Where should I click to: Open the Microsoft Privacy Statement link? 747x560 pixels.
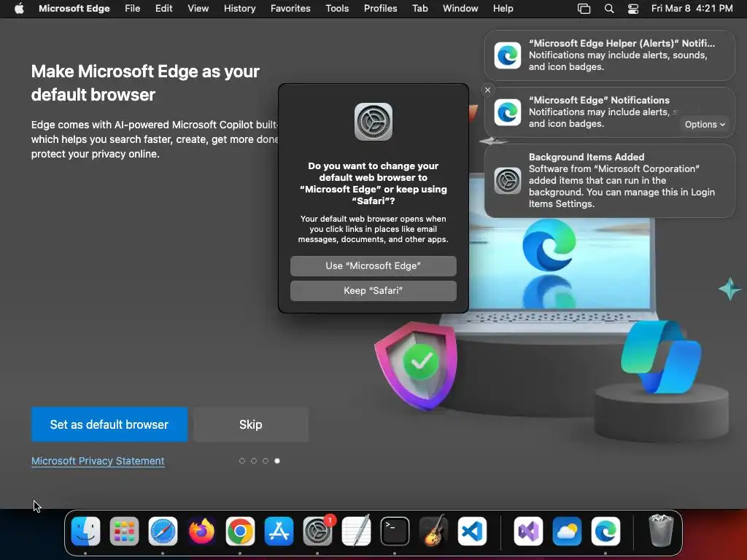(98, 461)
